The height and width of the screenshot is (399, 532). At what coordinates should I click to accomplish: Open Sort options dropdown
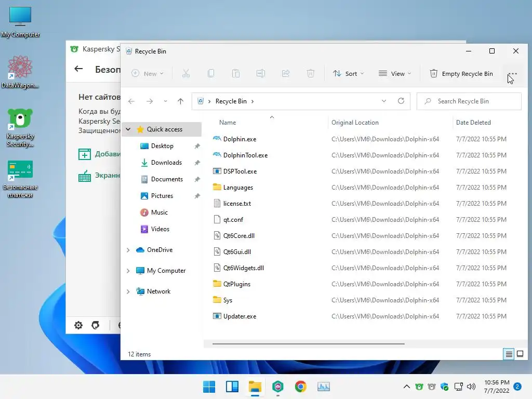point(349,74)
